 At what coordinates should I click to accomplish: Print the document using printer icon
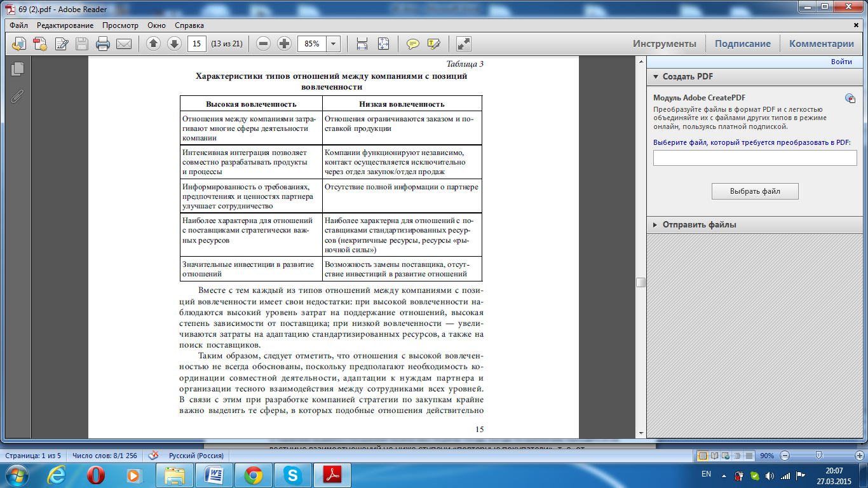click(x=103, y=44)
